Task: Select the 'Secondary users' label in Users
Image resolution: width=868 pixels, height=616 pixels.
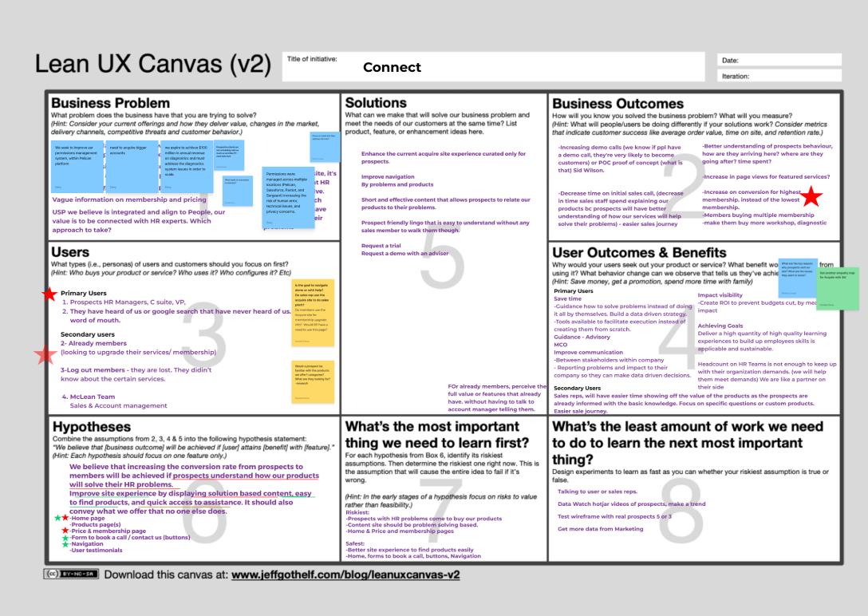Action: point(88,334)
